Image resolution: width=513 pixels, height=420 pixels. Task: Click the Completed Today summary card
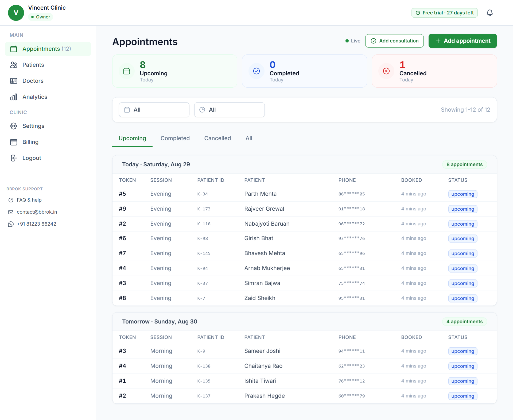(x=305, y=71)
